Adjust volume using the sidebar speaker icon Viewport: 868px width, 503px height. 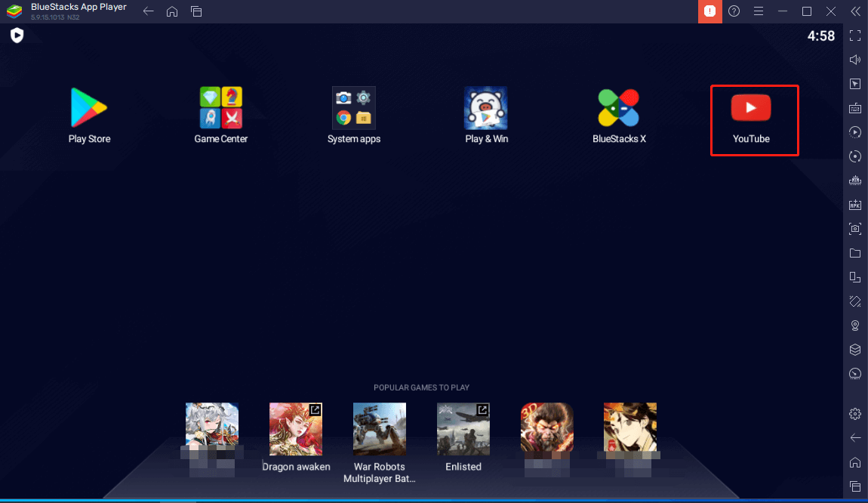tap(855, 60)
